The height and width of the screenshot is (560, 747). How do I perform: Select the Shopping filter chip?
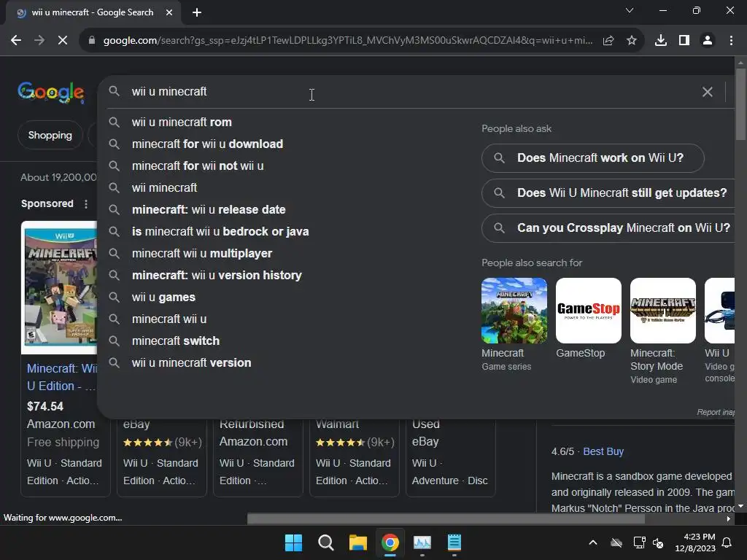click(x=50, y=135)
